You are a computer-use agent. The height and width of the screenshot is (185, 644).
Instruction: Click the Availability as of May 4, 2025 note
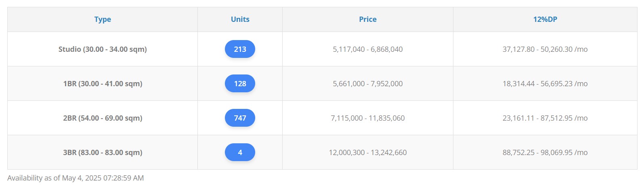click(x=76, y=178)
